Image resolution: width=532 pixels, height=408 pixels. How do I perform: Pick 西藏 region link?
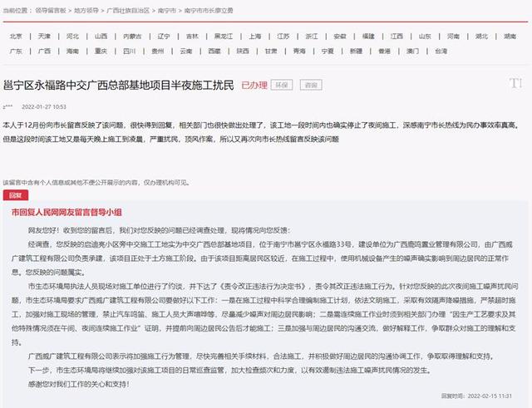(x=214, y=51)
